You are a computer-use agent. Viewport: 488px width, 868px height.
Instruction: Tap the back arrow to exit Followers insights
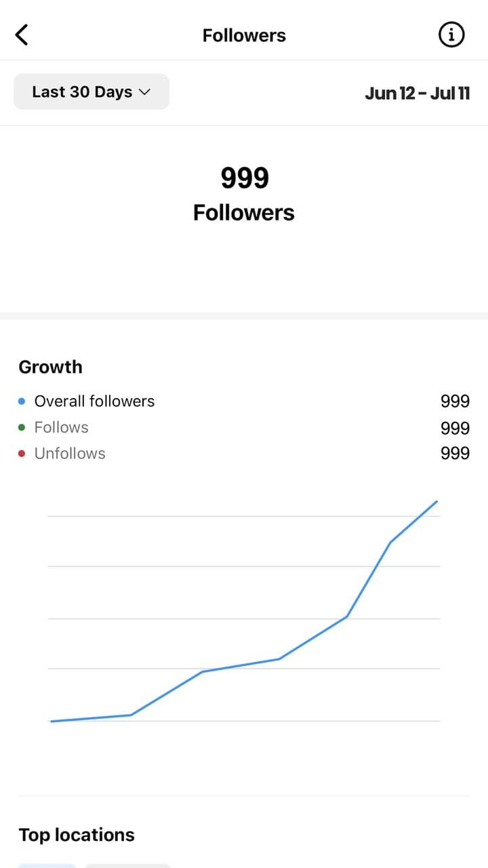point(22,34)
